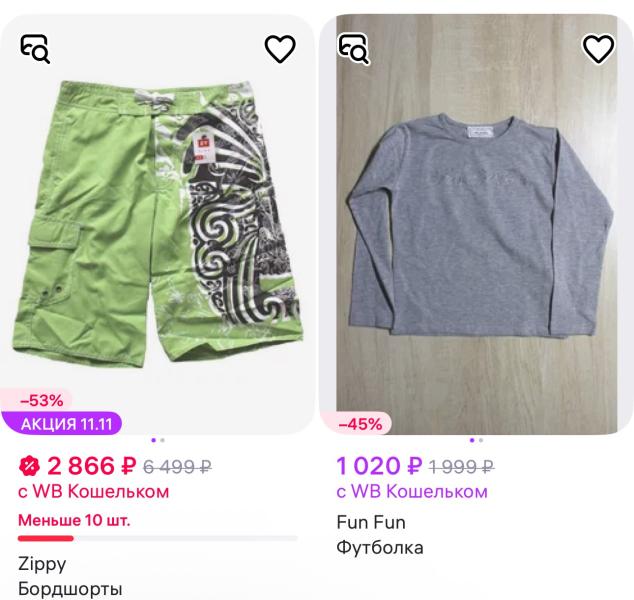Viewport: 634px width, 600px height.
Task: Open the Zippy brand link
Action: 42,563
